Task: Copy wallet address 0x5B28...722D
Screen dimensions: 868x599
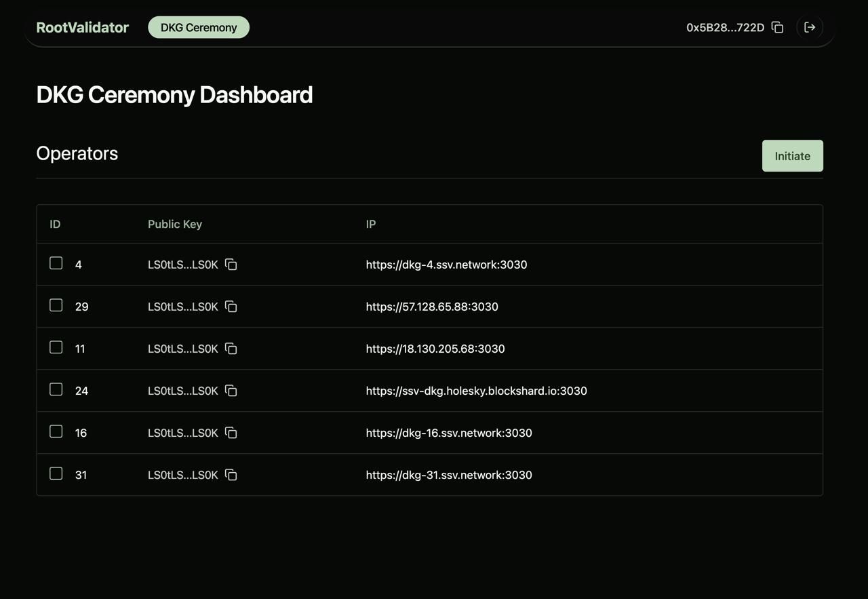Action: [778, 27]
